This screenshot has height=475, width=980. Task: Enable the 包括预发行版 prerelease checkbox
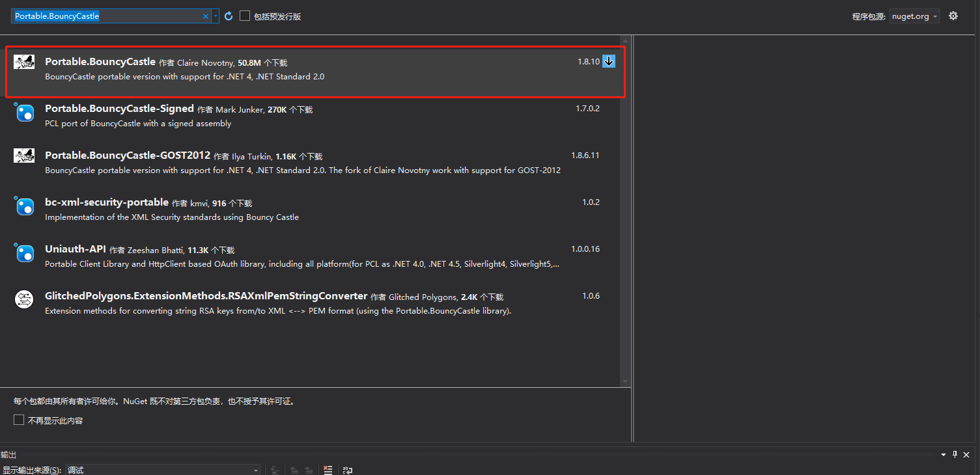point(245,16)
